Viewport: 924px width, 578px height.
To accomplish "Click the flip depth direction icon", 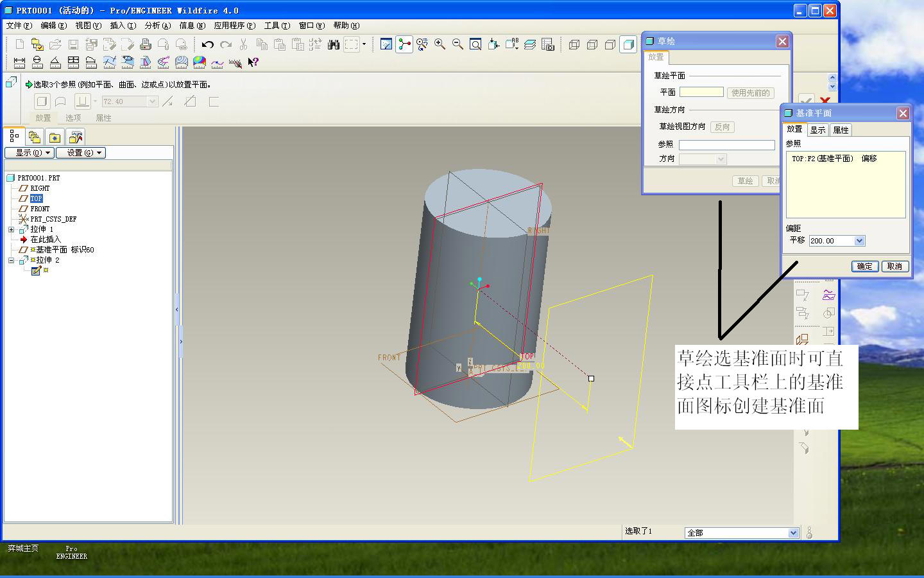I will pos(168,101).
